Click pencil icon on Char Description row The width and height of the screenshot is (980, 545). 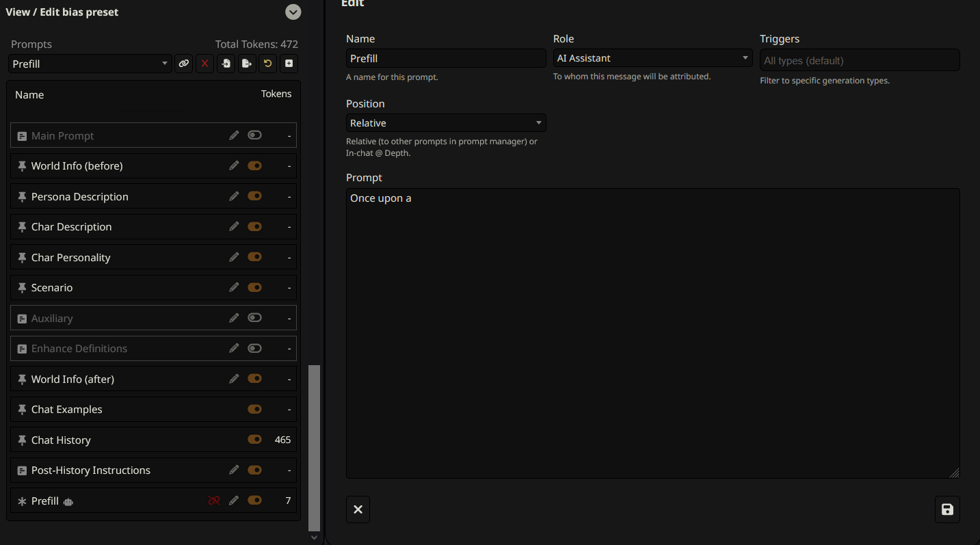234,226
